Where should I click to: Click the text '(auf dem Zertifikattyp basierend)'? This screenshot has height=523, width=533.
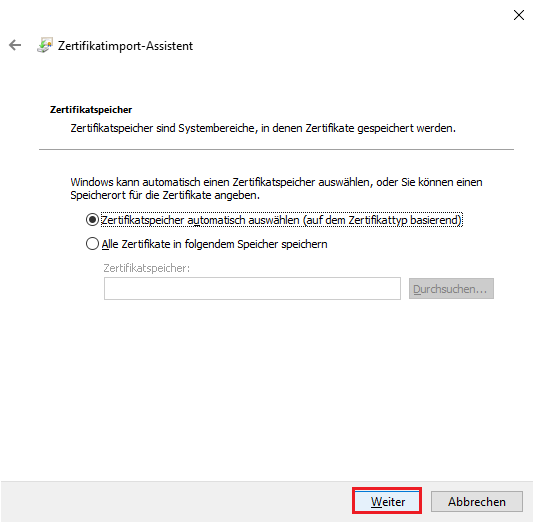coord(382,220)
